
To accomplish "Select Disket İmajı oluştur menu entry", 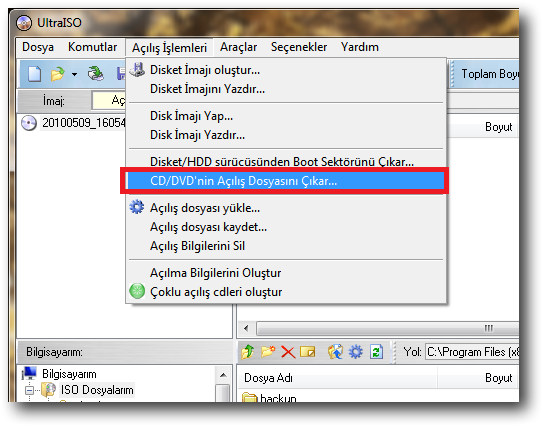I will [x=286, y=70].
